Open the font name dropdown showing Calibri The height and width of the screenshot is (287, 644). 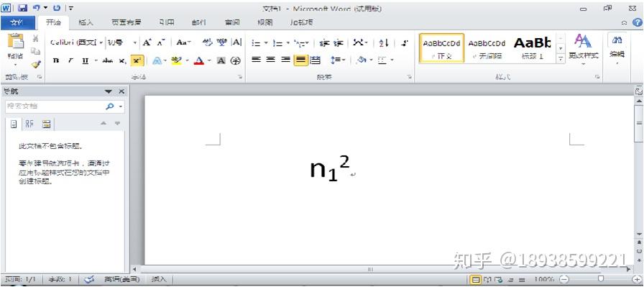click(77, 42)
